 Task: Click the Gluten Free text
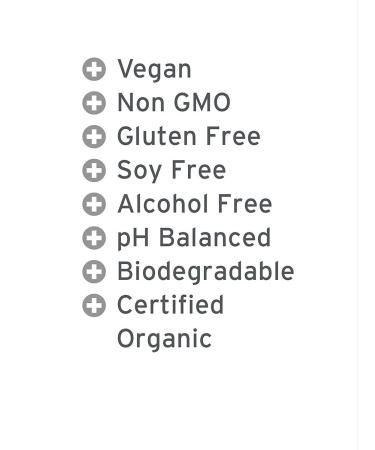point(189,136)
